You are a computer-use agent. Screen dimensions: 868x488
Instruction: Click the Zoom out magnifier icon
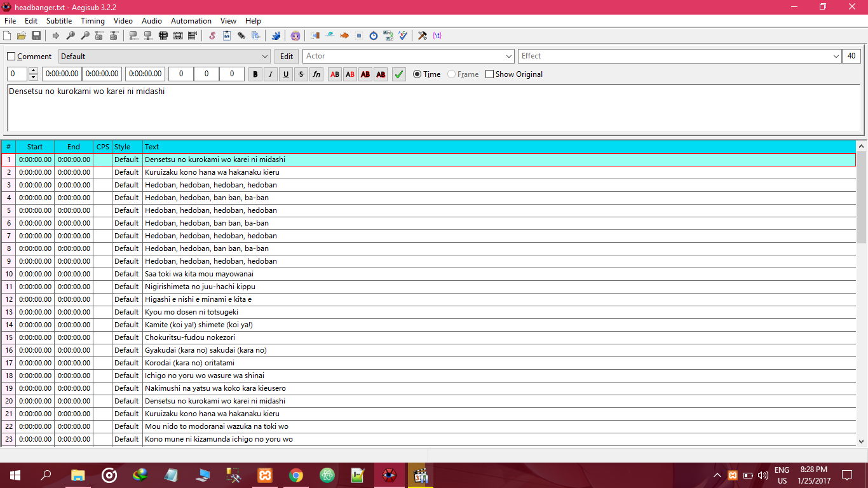(85, 36)
